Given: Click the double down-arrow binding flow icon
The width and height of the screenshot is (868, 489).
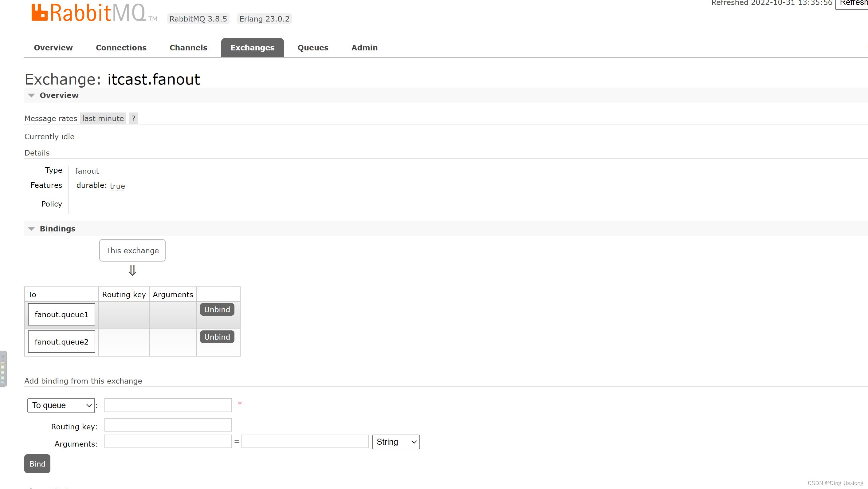Looking at the screenshot, I should click(x=132, y=271).
